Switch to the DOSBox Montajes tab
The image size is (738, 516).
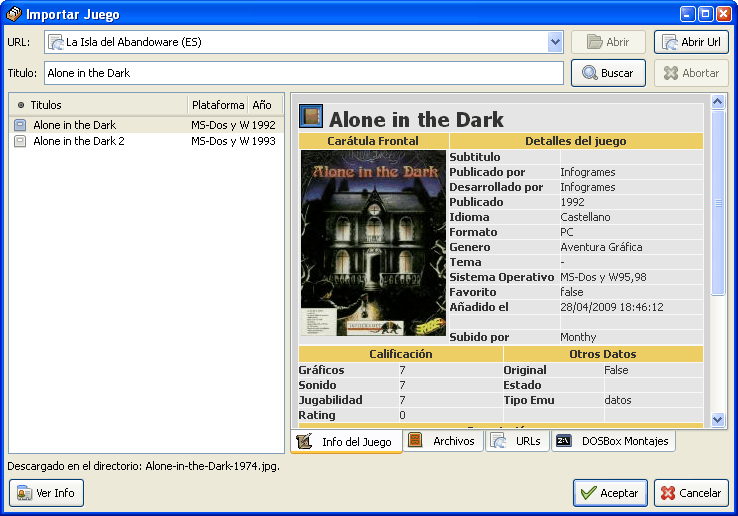pos(613,441)
